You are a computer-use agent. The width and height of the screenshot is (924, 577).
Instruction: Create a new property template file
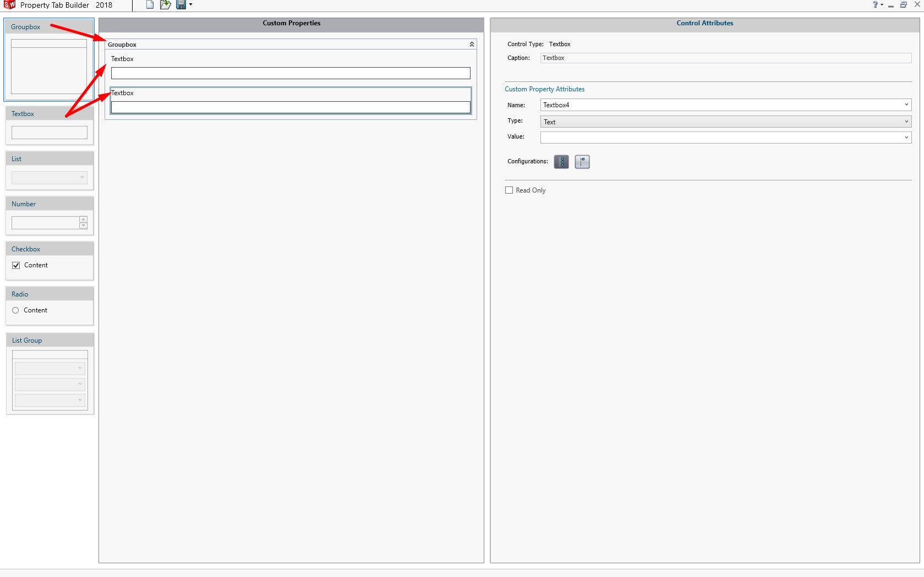click(149, 5)
